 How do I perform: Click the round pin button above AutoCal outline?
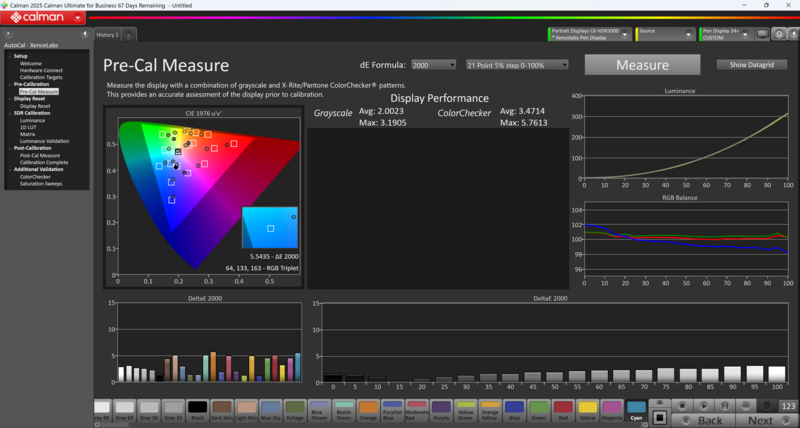point(8,34)
